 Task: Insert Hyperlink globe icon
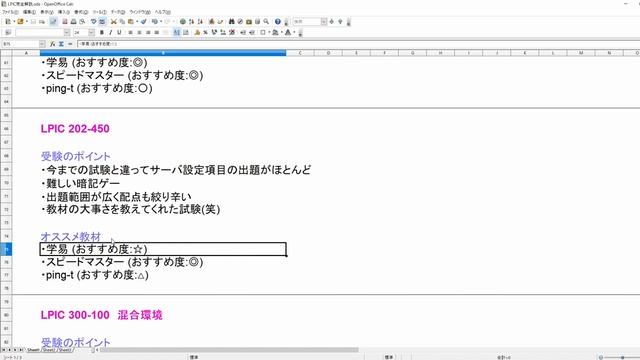pos(183,22)
